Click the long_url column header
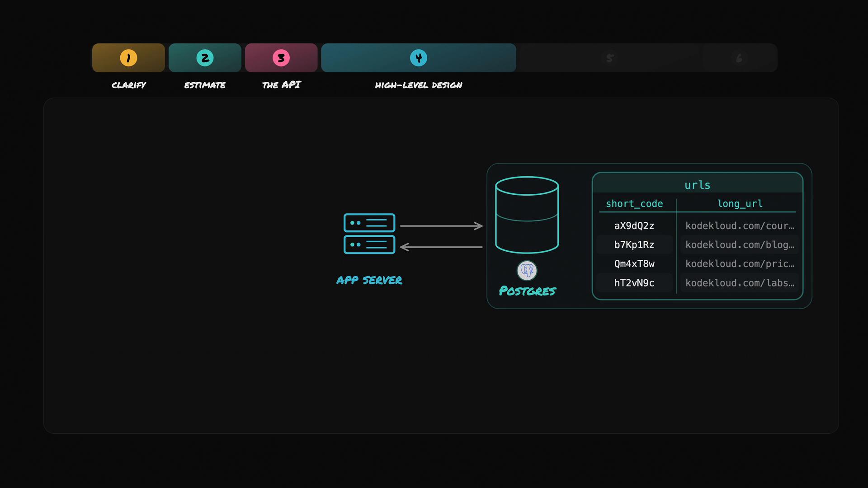The width and height of the screenshot is (868, 488). 740,204
